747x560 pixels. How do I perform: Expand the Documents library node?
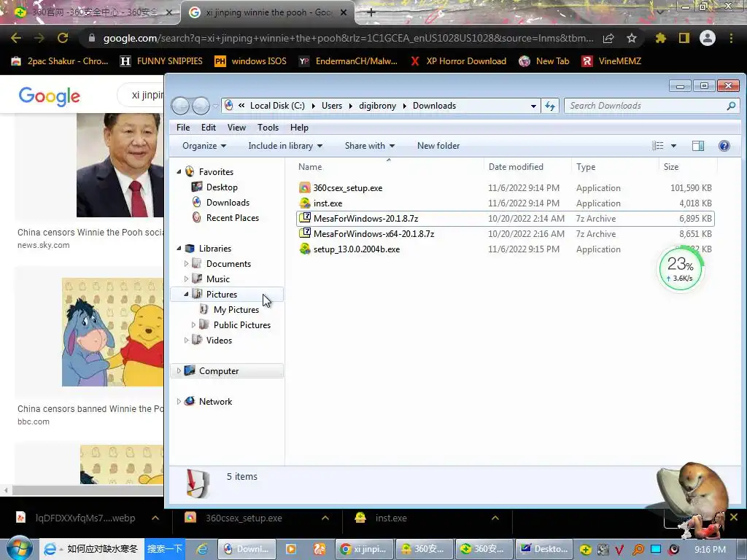tap(186, 263)
